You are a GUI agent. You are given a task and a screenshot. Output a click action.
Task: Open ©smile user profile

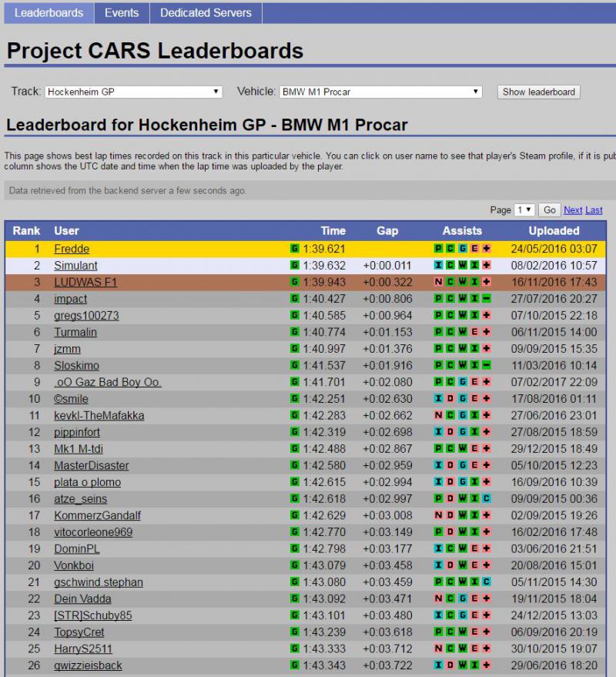coord(72,399)
